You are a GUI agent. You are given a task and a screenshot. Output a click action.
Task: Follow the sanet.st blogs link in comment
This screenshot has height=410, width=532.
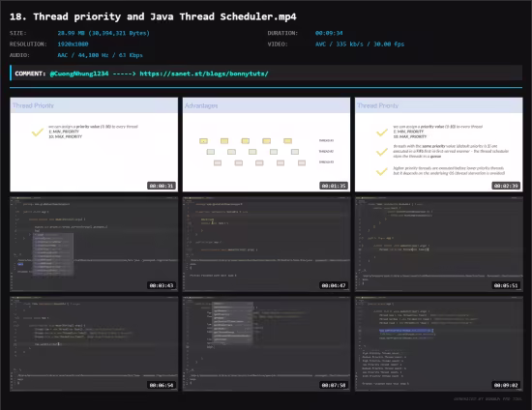coord(204,73)
